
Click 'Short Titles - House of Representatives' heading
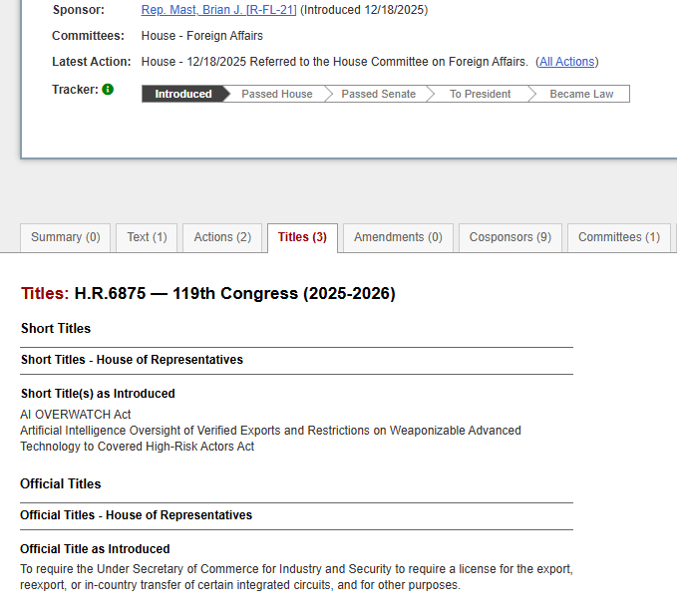point(133,360)
